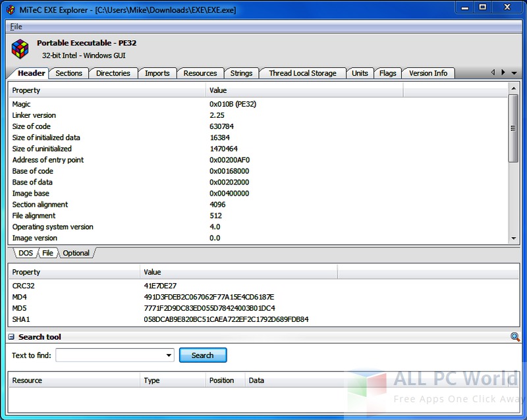Open the Text to find combo box dropdown

169,354
